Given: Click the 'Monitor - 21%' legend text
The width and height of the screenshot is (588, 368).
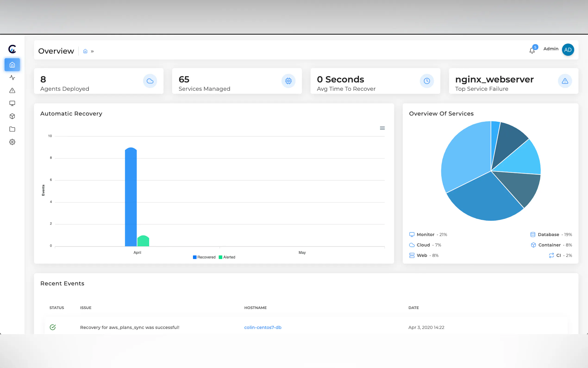Looking at the screenshot, I should pyautogui.click(x=432, y=235).
